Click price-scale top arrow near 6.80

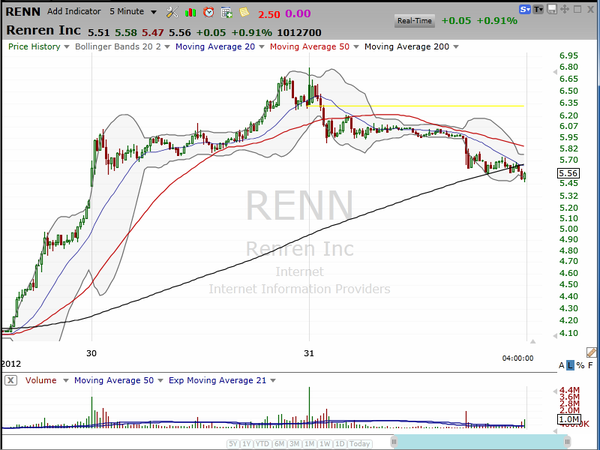555,72
